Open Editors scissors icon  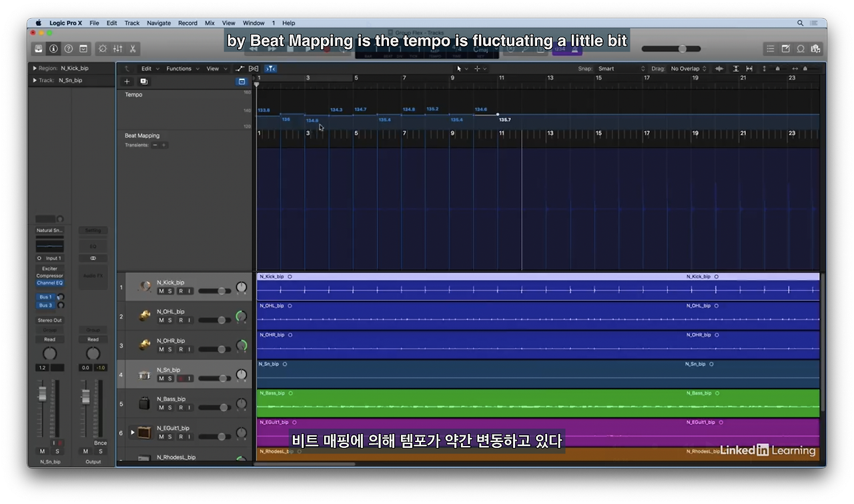[133, 49]
